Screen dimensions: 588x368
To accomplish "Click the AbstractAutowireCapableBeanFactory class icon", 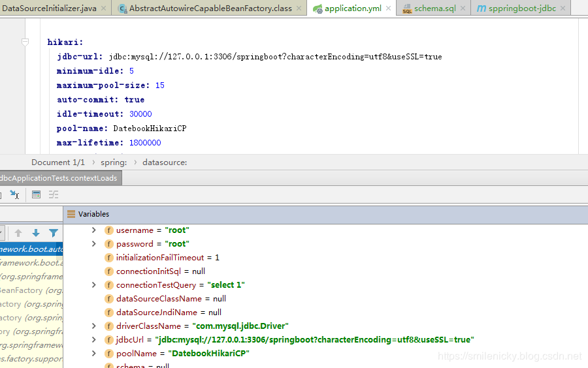I will pyautogui.click(x=122, y=8).
